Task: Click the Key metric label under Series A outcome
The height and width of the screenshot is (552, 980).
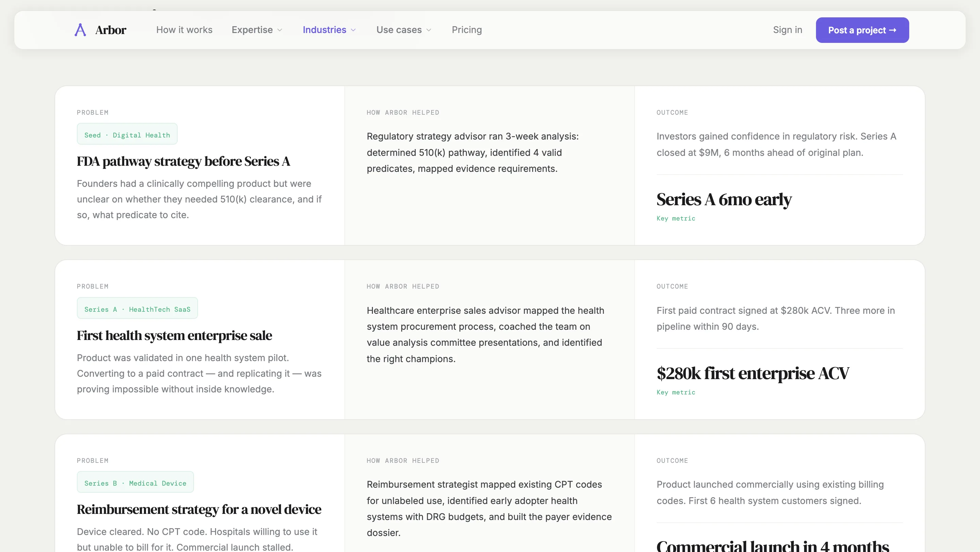Action: 676,218
